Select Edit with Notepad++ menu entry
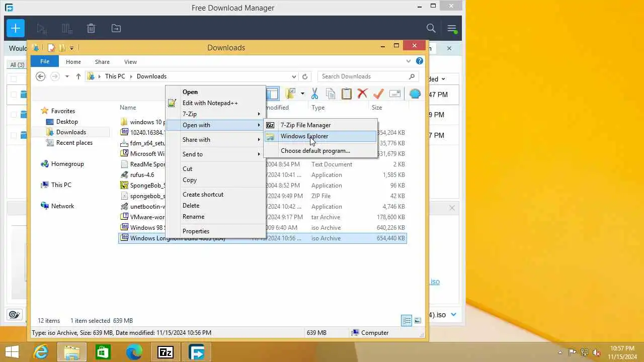This screenshot has height=362, width=644. pyautogui.click(x=216, y=103)
